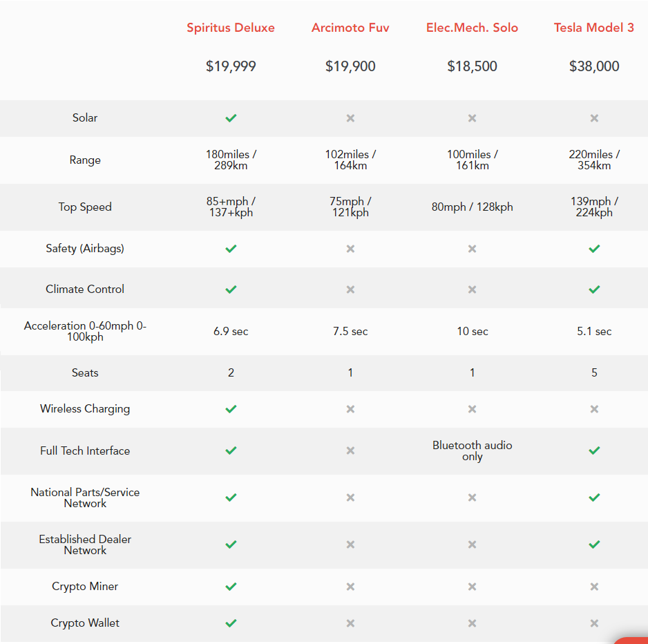Click Spiritus Deluxe Wireless Charging checkmark
Viewport: 648px width, 644px height.
pos(231,409)
